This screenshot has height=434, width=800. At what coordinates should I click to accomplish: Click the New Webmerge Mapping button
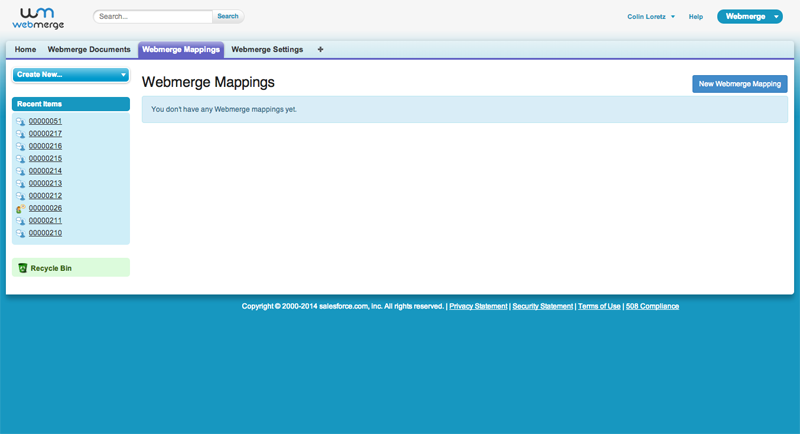tap(740, 84)
